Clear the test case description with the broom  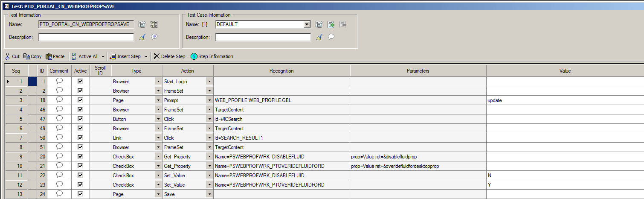click(319, 37)
